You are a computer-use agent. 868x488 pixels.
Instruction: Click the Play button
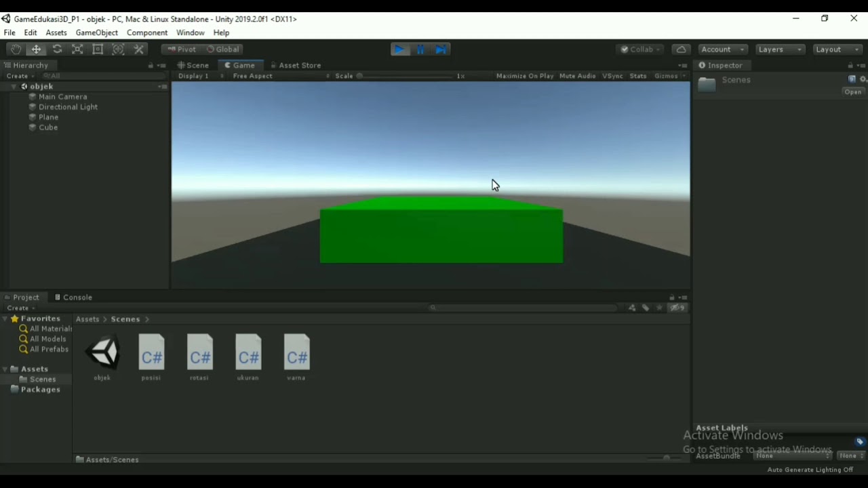pos(400,49)
